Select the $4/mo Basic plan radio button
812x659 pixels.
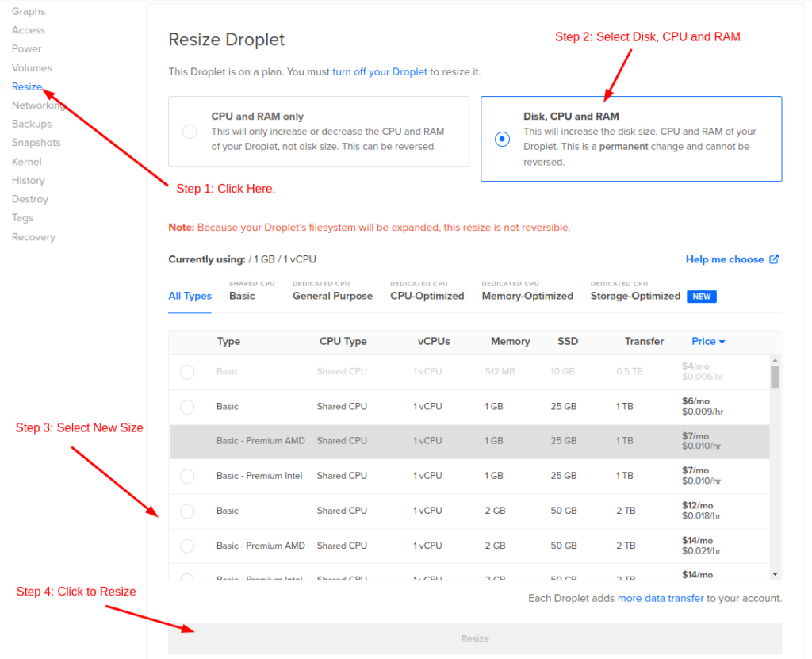187,372
